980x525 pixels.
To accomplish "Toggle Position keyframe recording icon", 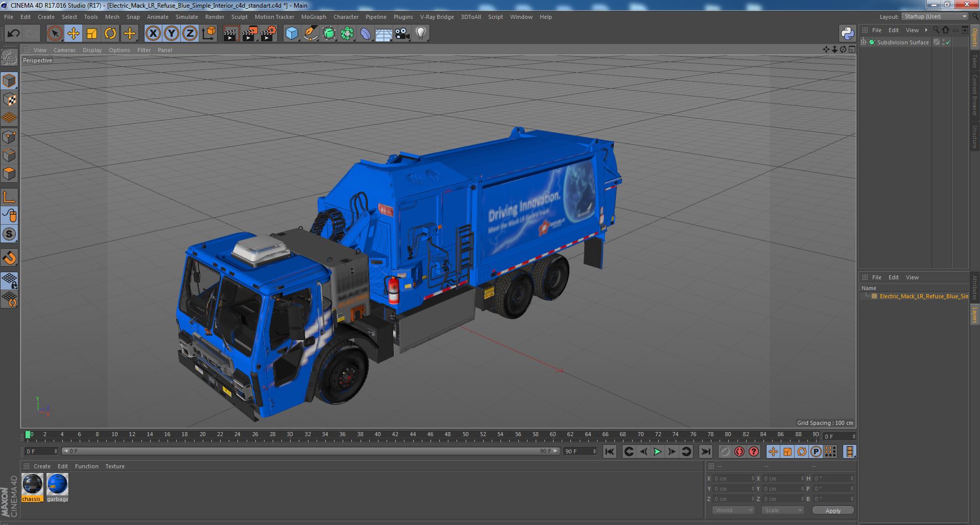I will pos(773,451).
